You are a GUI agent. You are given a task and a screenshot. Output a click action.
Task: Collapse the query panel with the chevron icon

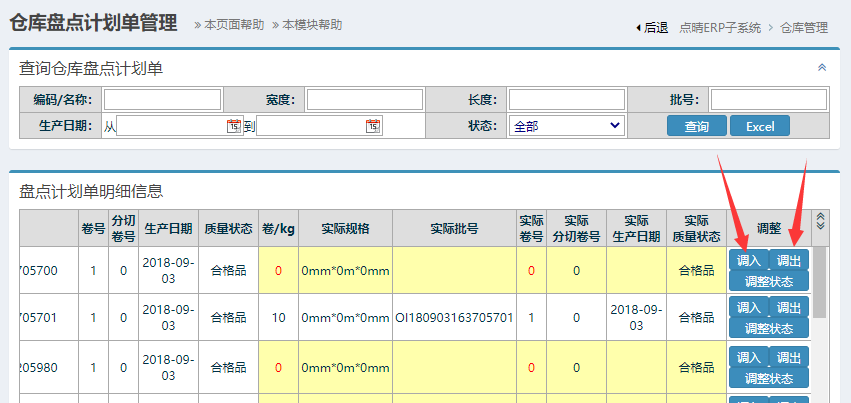[x=822, y=68]
